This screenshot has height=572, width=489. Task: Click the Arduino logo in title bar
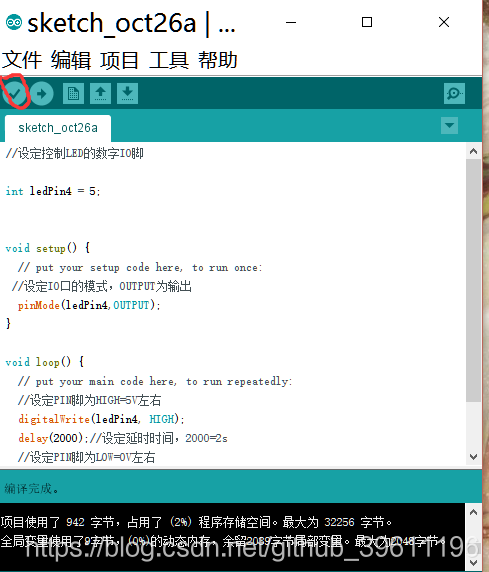pyautogui.click(x=14, y=23)
